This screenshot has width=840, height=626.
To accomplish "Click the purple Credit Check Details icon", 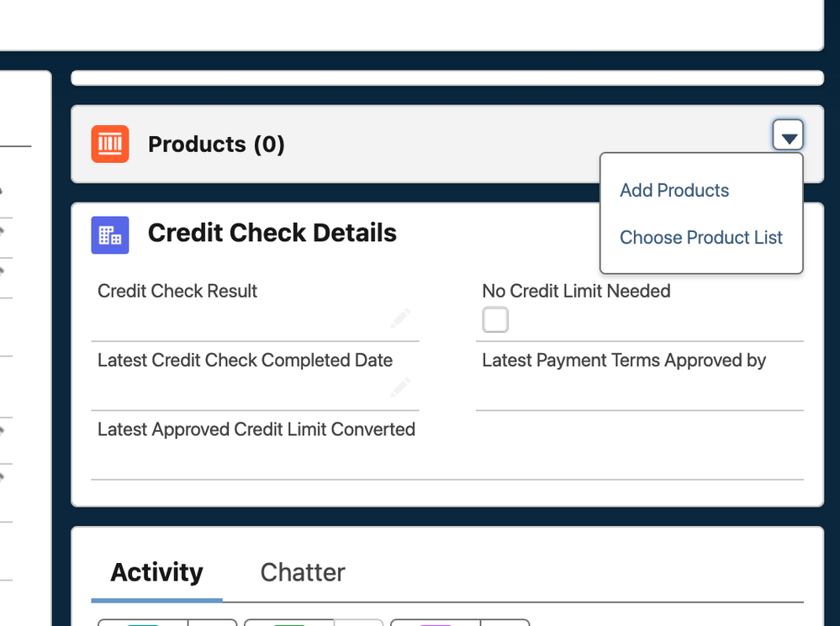I will pyautogui.click(x=110, y=234).
